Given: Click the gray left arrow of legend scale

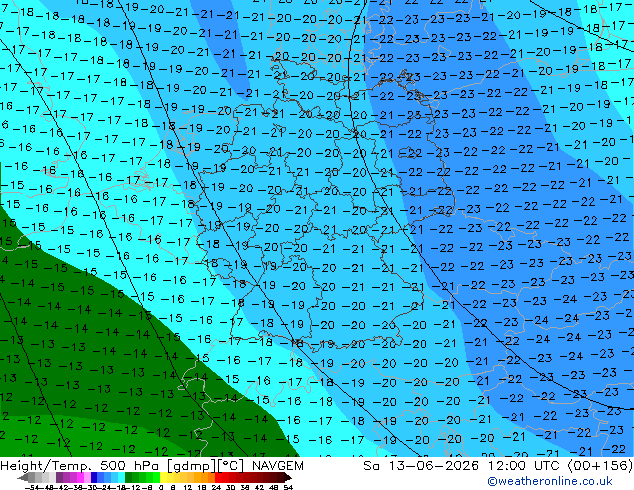Looking at the screenshot, I should [x=23, y=477].
